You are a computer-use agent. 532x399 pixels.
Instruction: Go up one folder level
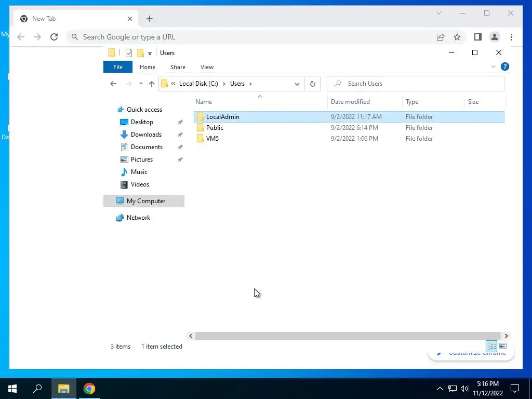coord(152,84)
